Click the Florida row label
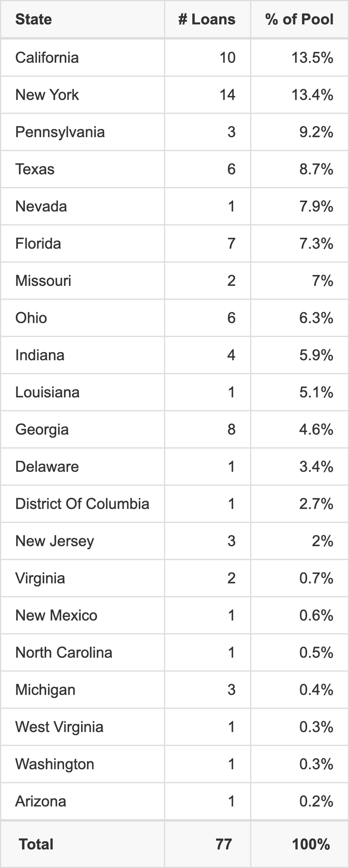 point(38,243)
